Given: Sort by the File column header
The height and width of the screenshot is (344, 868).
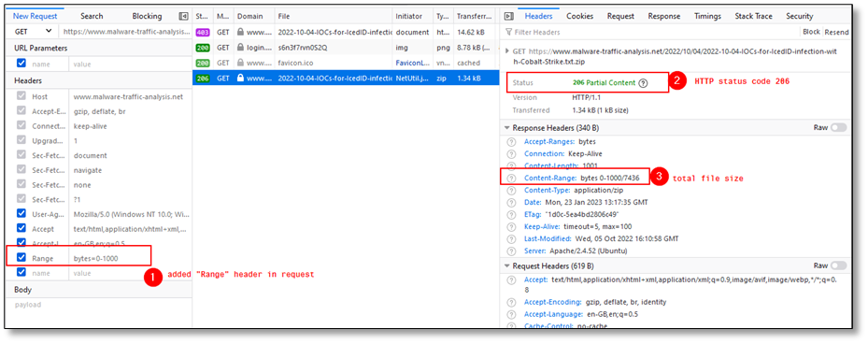Looking at the screenshot, I should [x=334, y=16].
